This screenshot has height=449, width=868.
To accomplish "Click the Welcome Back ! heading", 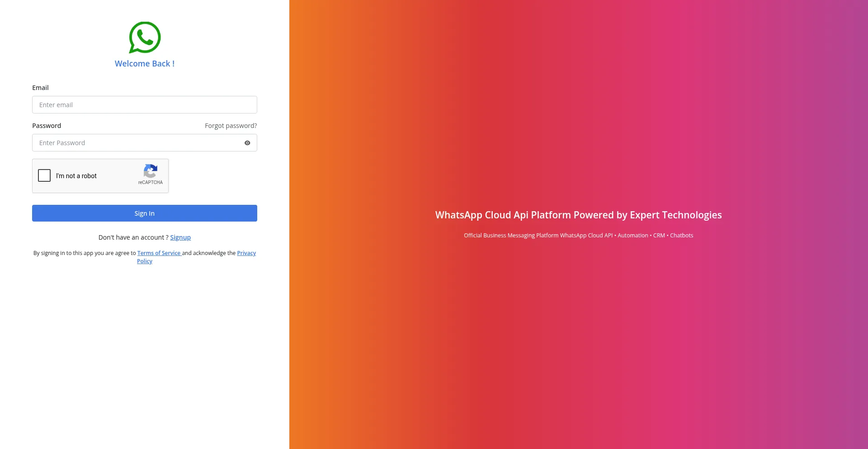I will [145, 64].
